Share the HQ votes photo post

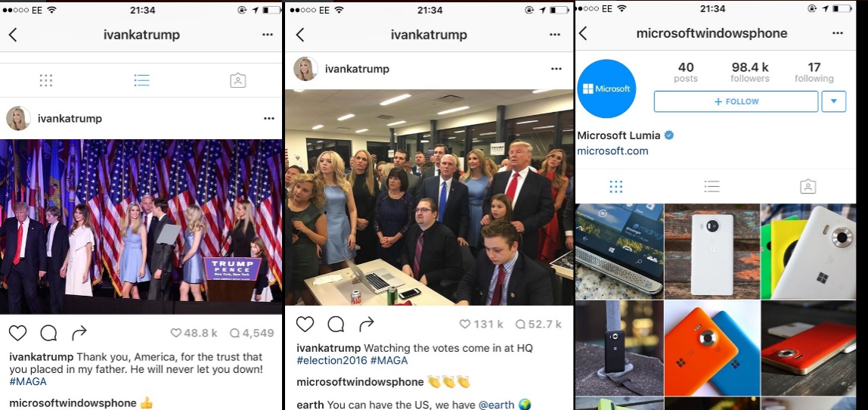(x=367, y=324)
